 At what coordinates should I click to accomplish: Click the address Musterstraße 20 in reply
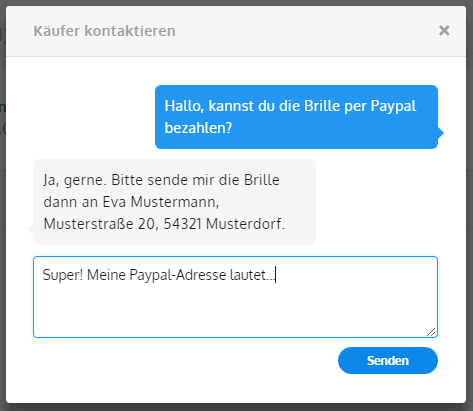pos(101,224)
